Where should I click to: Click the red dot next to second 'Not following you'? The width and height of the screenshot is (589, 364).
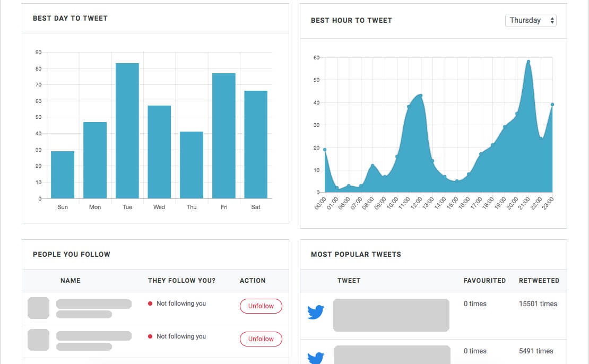coord(150,336)
